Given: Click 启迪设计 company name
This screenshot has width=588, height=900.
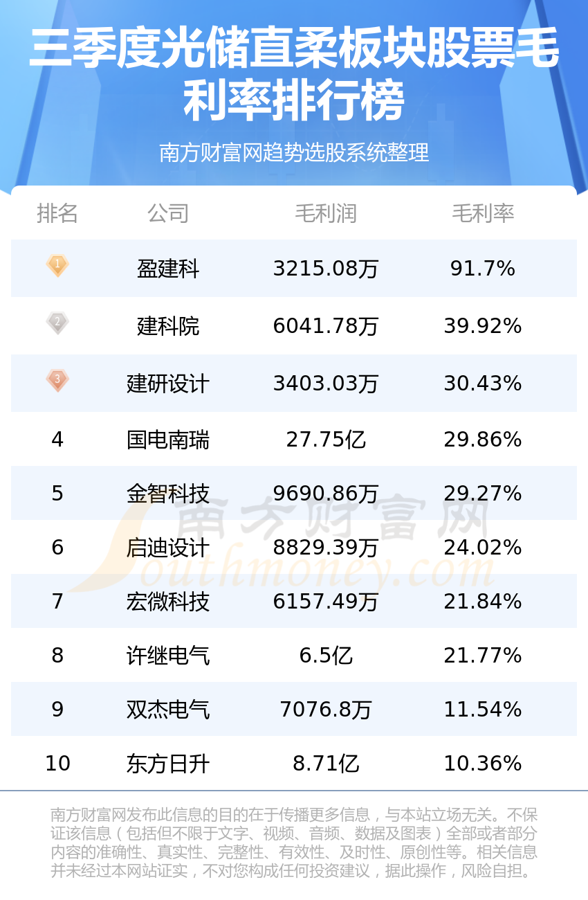Looking at the screenshot, I should (x=168, y=548).
